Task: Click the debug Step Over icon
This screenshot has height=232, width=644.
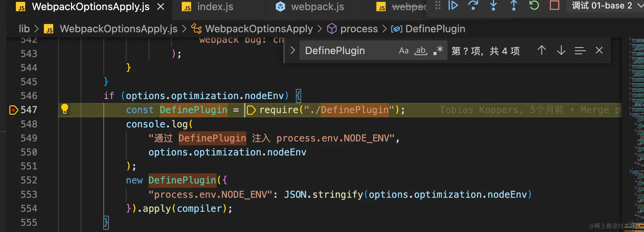Action: point(473,6)
